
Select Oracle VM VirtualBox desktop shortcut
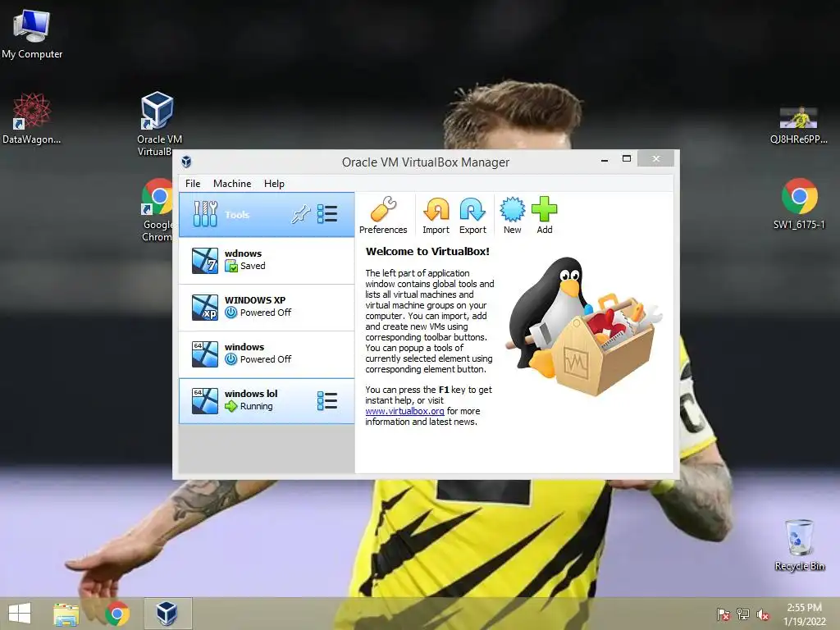(x=158, y=123)
